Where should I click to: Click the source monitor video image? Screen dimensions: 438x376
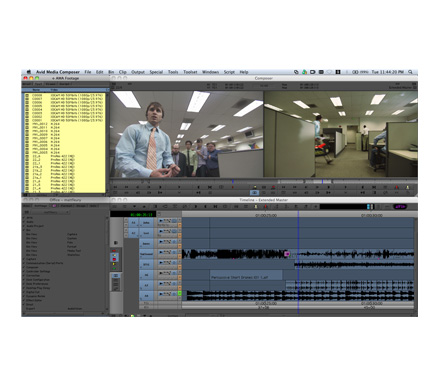tap(187, 134)
